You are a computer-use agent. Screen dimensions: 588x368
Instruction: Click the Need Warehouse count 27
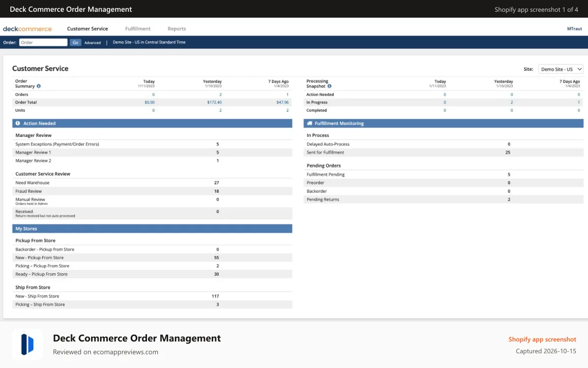tap(217, 183)
